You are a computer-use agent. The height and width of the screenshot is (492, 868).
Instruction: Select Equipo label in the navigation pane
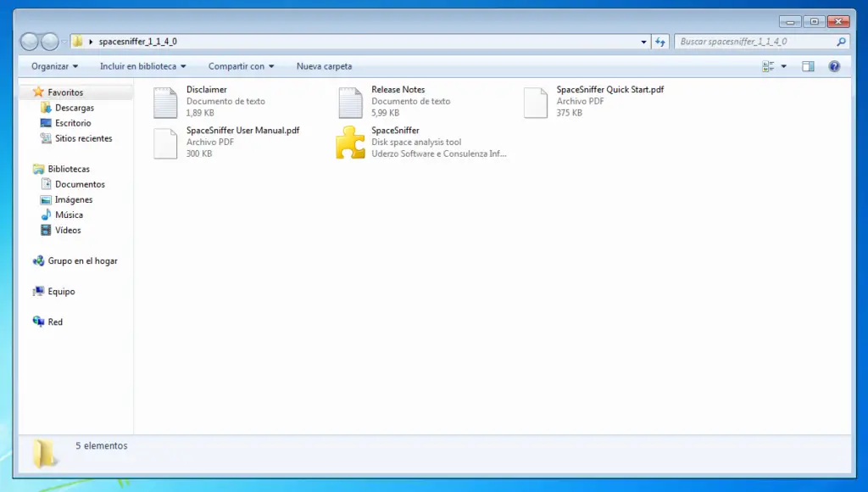pyautogui.click(x=61, y=292)
